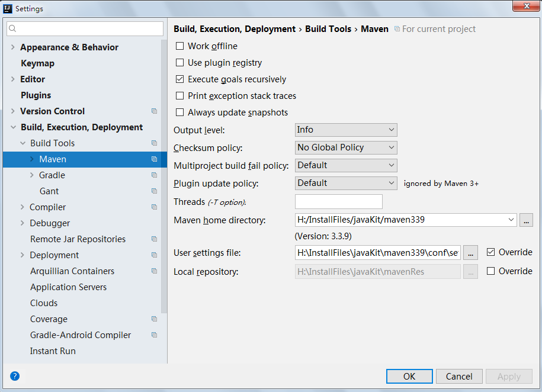Image resolution: width=542 pixels, height=392 pixels.
Task: Open the Output level dropdown
Action: point(346,130)
